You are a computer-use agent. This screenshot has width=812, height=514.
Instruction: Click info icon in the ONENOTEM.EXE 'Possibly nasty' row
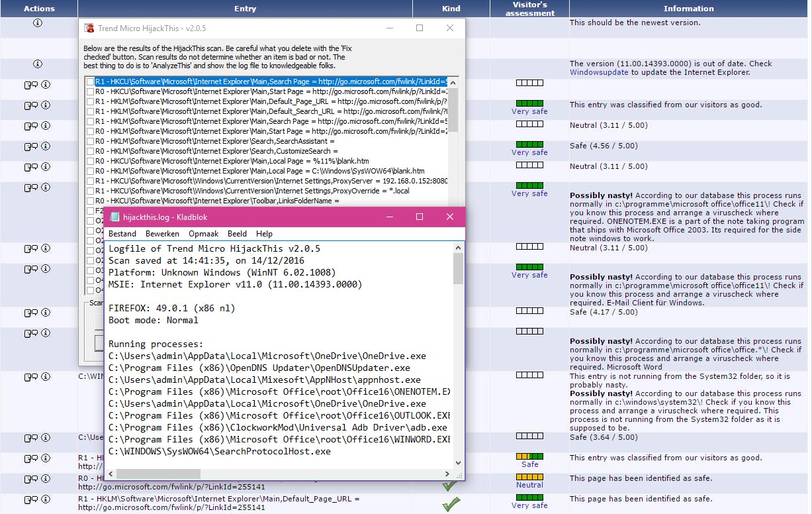(x=46, y=187)
